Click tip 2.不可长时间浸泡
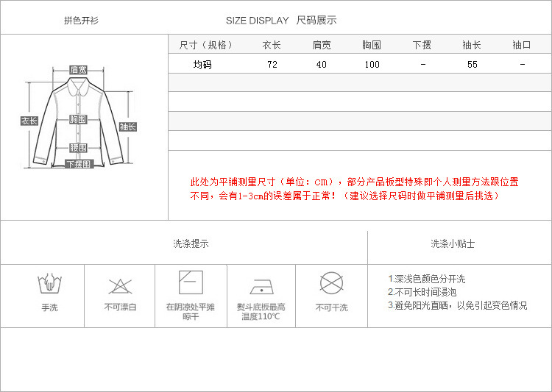Screen dimensions: 552x392 [x=422, y=292]
